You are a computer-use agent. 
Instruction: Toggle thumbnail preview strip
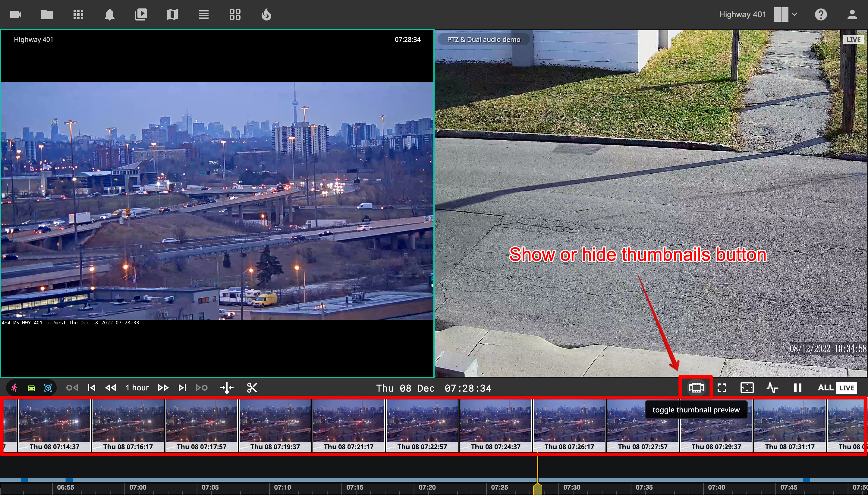tap(696, 388)
